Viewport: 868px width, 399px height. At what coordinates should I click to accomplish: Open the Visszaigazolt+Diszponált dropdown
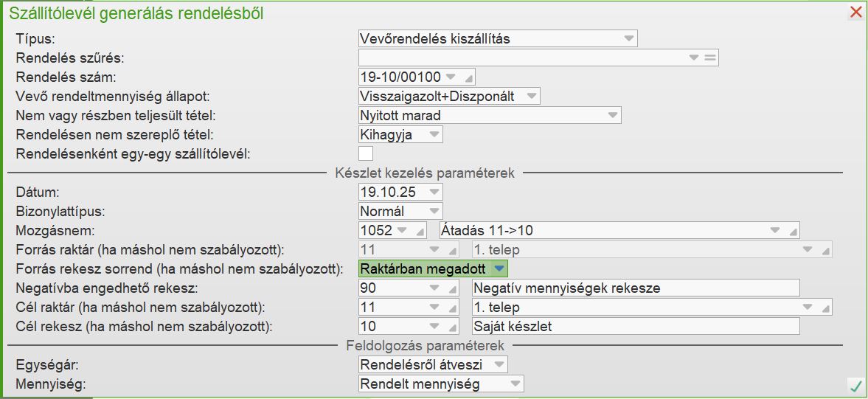tap(530, 96)
